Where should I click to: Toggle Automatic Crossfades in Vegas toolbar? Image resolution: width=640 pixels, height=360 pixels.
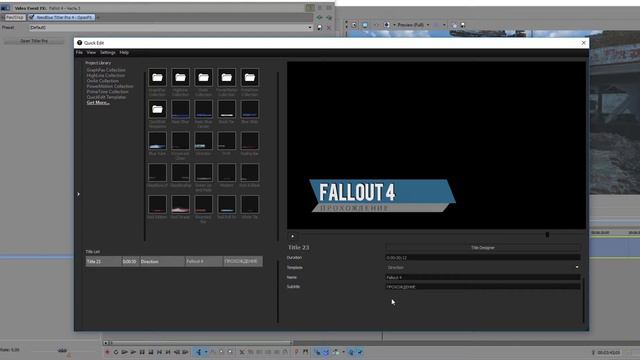(x=326, y=352)
